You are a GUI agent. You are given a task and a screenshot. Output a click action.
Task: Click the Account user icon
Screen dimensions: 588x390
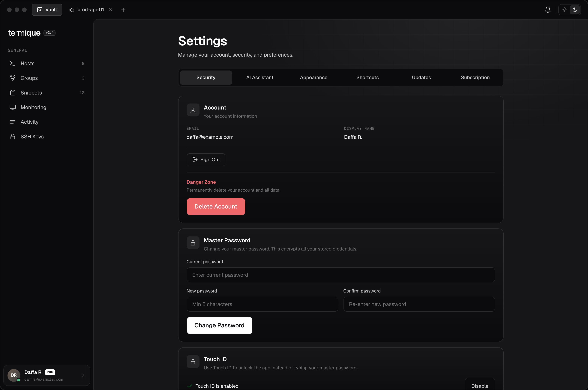193,110
